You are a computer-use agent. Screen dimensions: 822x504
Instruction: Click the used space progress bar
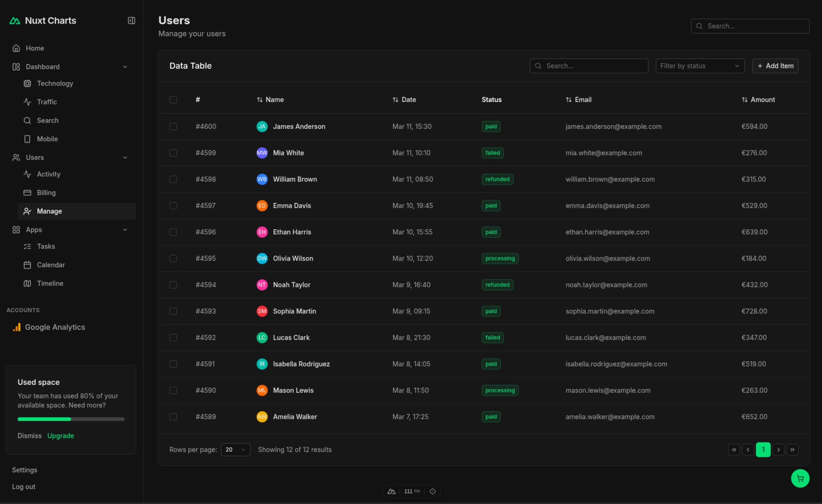click(71, 419)
